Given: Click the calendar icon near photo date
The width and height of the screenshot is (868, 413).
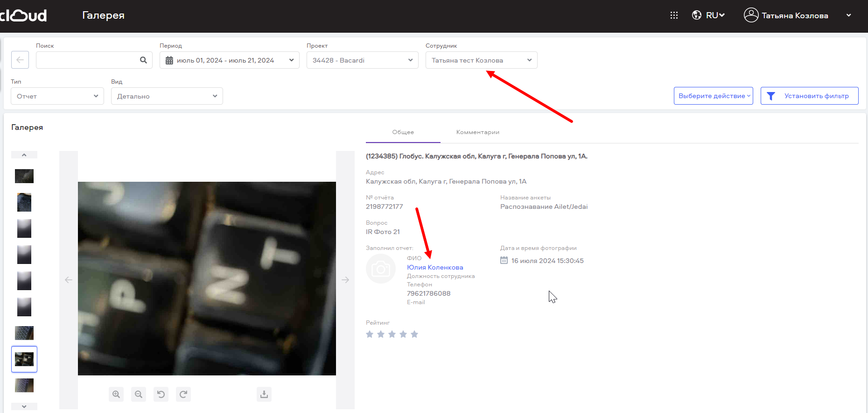Looking at the screenshot, I should 504,260.
